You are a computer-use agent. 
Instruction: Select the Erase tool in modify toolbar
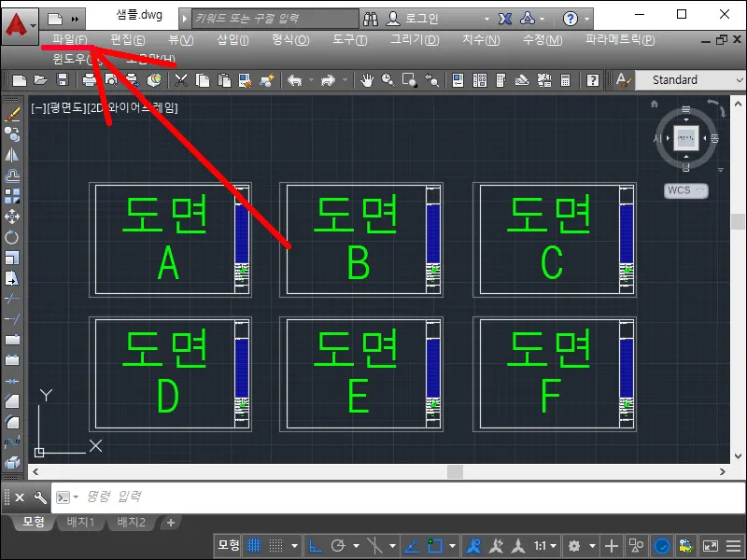[x=12, y=114]
